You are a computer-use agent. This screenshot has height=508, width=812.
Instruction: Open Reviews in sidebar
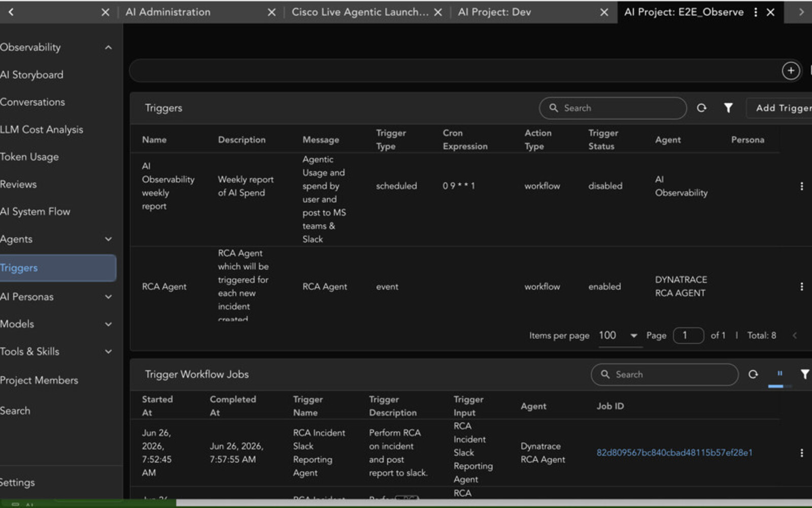tap(18, 184)
